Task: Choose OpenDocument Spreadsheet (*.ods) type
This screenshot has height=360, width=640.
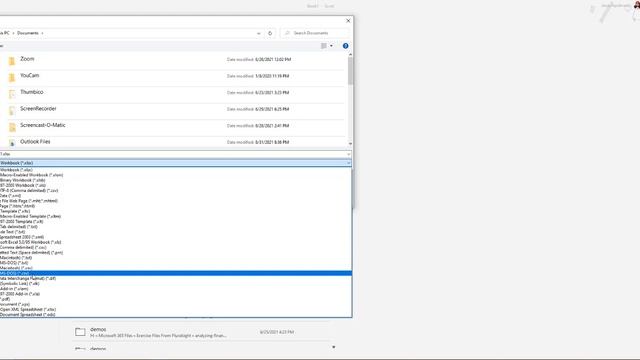Action: [x=176, y=315]
